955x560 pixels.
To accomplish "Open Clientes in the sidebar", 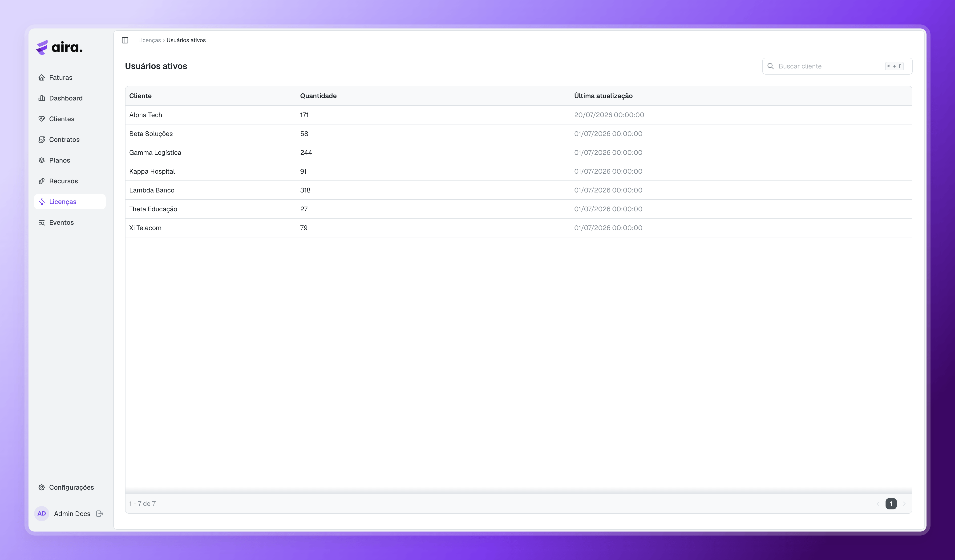I will [70, 119].
